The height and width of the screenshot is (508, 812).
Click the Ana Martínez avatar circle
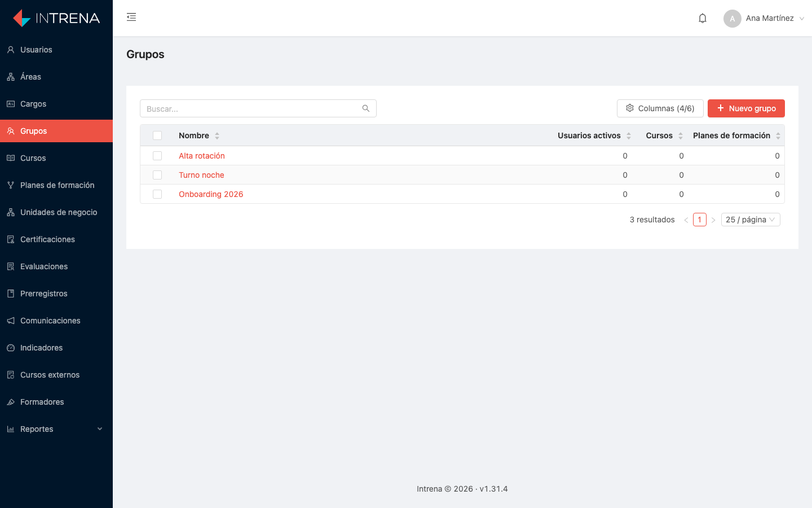click(x=732, y=19)
